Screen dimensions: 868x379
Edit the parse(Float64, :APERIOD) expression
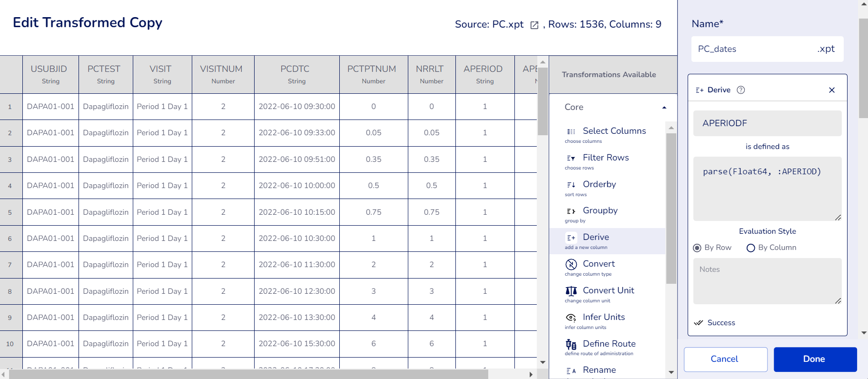coord(767,189)
